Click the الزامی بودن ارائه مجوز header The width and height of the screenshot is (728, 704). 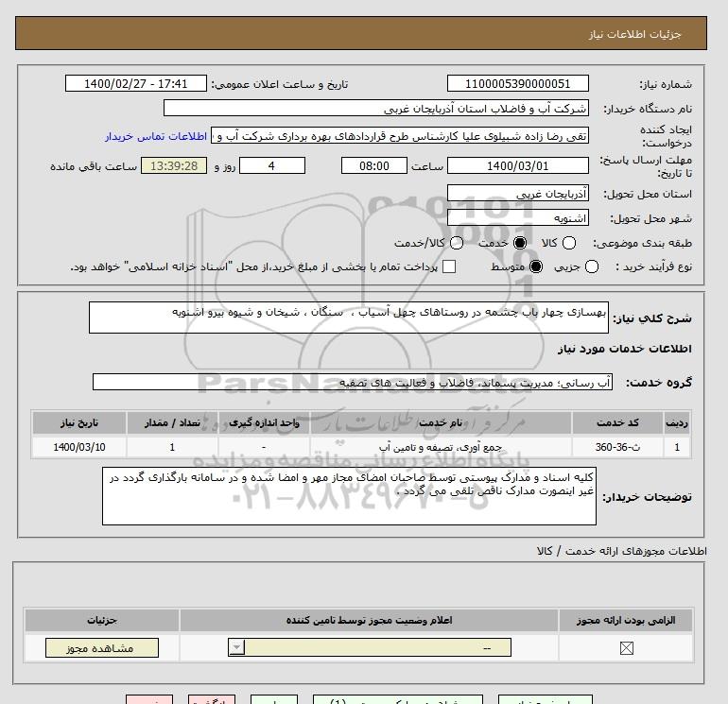point(626,621)
